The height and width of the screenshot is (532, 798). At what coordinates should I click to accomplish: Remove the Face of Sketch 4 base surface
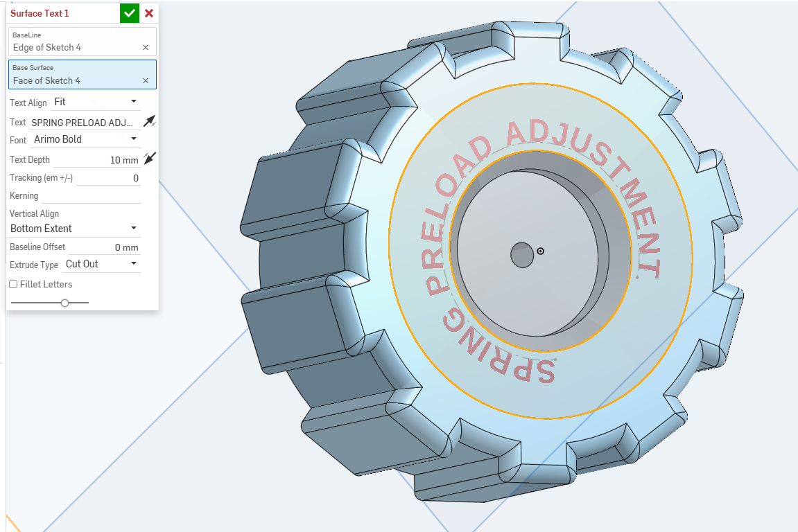146,80
